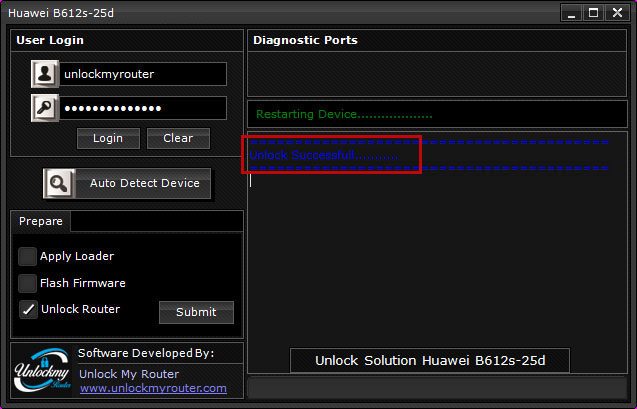Tick the Flash Firmware checkbox

click(x=28, y=283)
